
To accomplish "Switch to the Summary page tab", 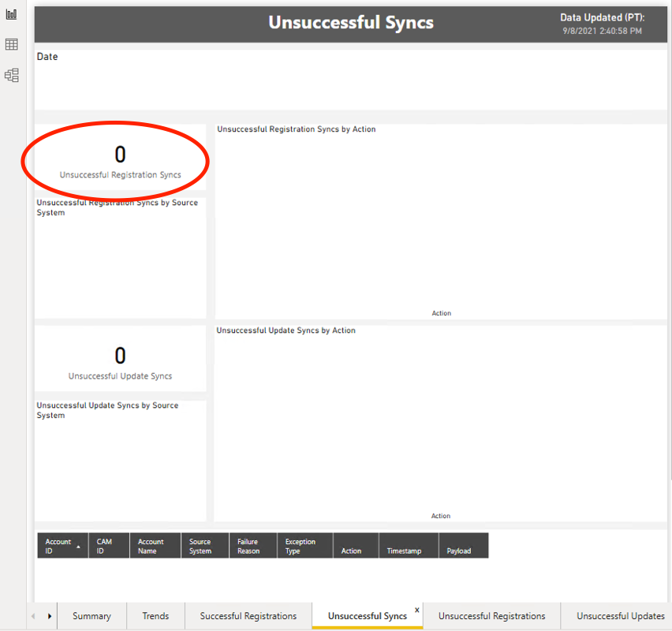I will coord(91,616).
